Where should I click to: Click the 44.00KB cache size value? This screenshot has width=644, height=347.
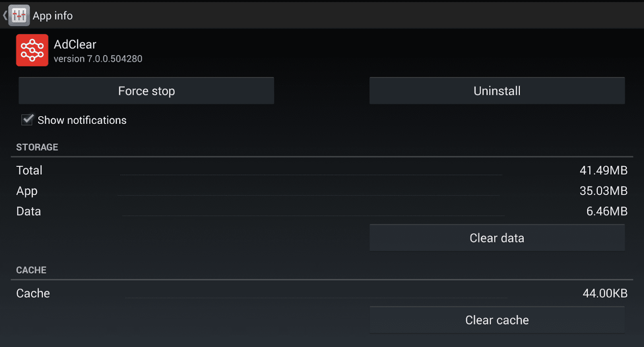(605, 294)
